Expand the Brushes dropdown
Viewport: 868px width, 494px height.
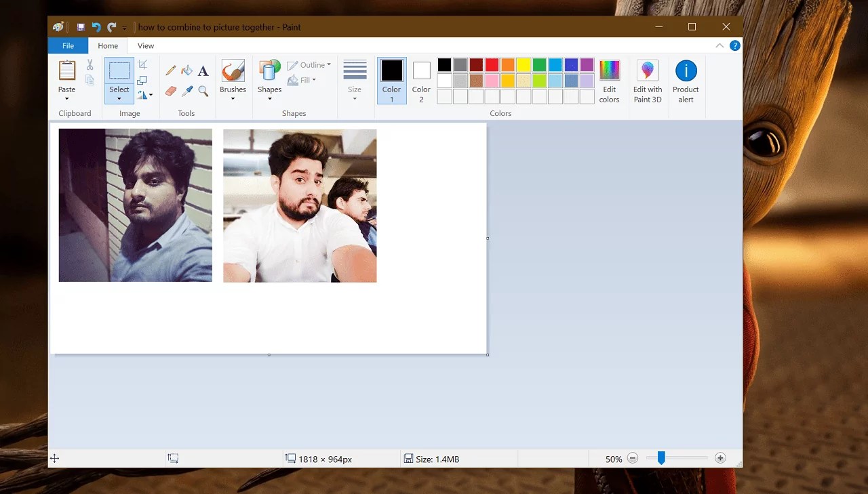(233, 99)
